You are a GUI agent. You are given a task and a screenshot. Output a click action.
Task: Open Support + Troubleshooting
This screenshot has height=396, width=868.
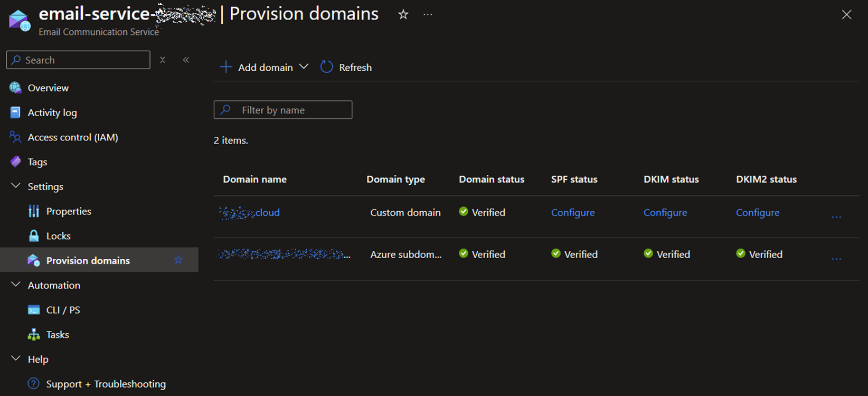(106, 384)
